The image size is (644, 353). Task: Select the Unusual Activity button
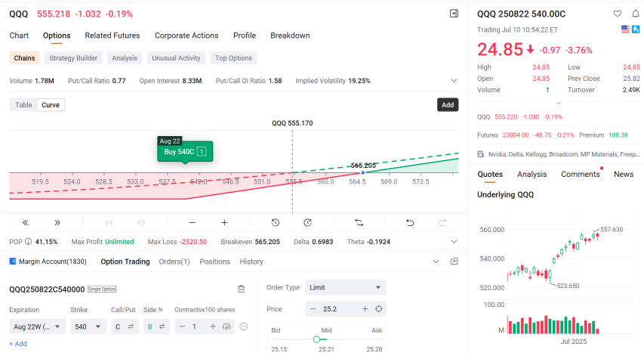[x=176, y=58]
